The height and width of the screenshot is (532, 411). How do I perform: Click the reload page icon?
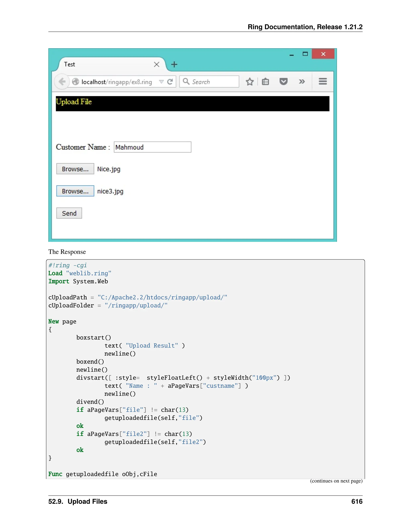[x=170, y=82]
